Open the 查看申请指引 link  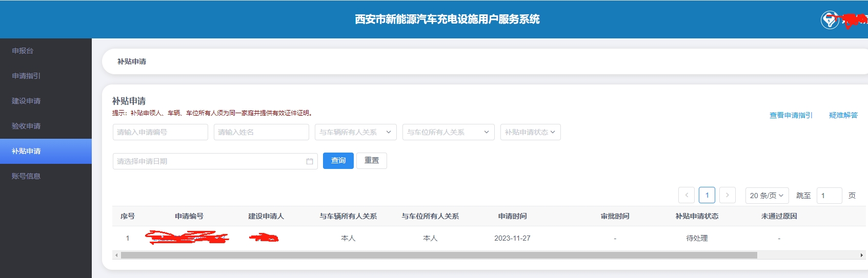tap(791, 115)
